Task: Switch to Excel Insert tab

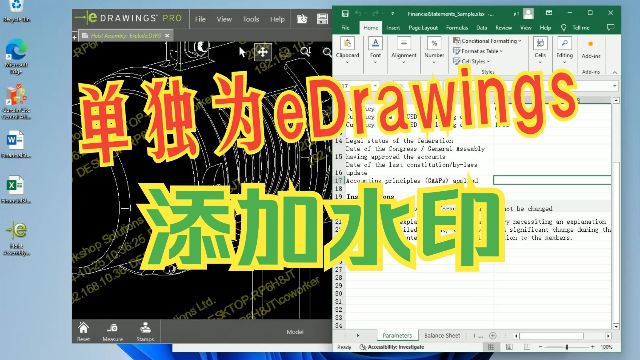Action: click(393, 28)
